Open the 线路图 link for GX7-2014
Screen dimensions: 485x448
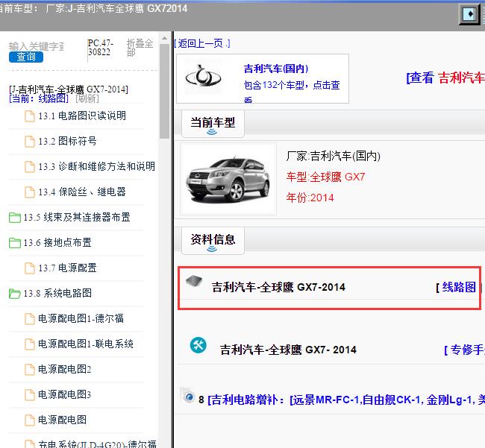point(459,287)
